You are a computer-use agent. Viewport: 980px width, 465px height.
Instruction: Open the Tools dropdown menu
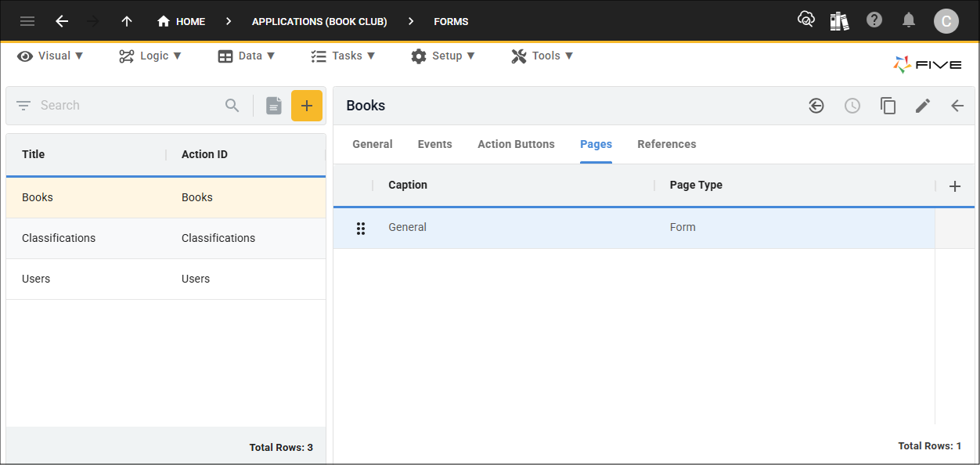click(x=542, y=56)
